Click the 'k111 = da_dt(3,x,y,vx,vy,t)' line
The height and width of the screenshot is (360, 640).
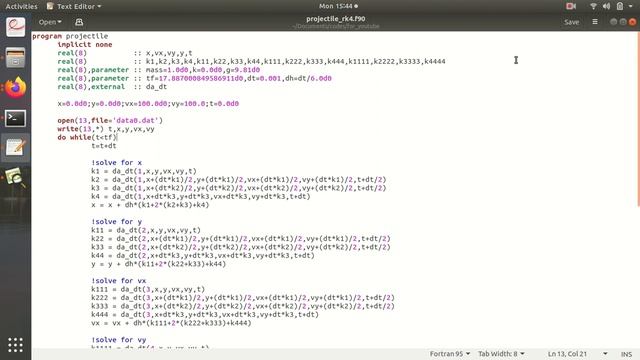point(148,289)
